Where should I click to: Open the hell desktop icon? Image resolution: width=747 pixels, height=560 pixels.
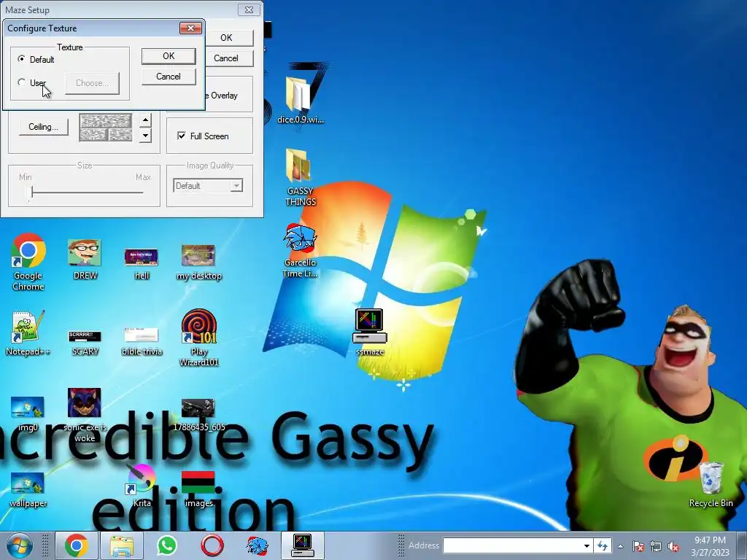141,263
